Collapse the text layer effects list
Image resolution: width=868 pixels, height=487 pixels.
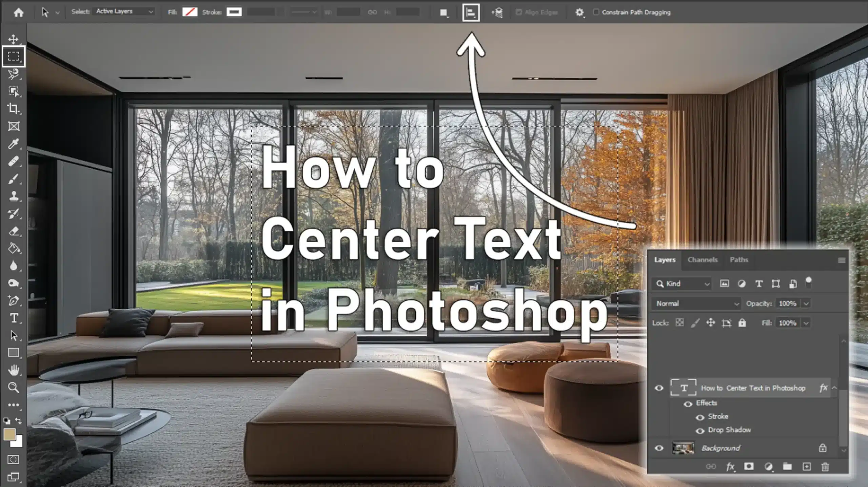[x=834, y=388]
